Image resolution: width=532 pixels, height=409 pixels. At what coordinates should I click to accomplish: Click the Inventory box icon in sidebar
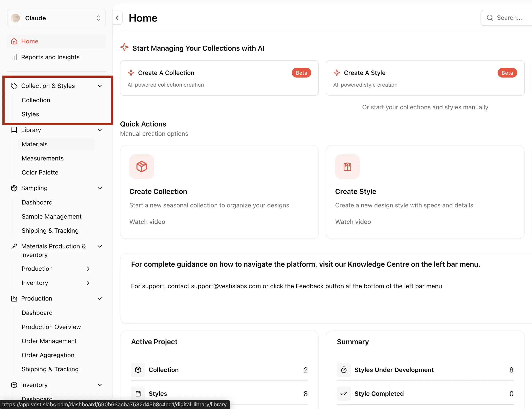coord(14,385)
